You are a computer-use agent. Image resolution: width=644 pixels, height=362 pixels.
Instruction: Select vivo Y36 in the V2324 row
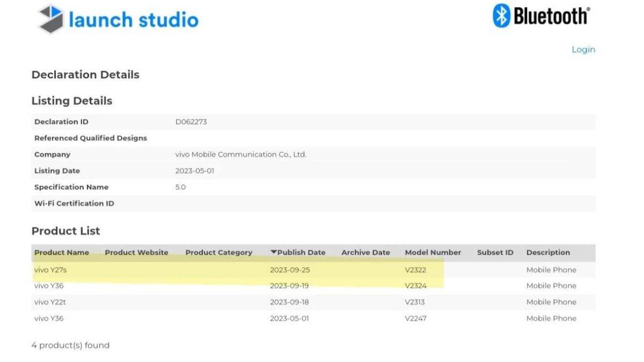click(x=49, y=286)
